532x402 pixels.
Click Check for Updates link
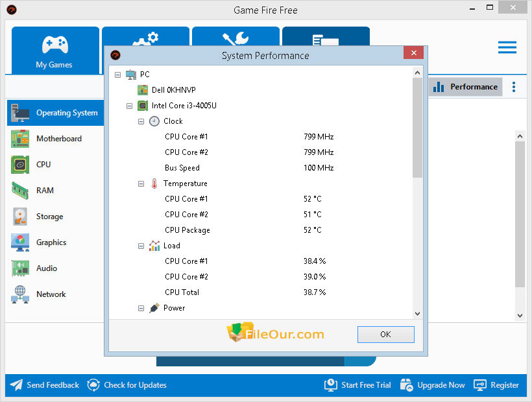point(136,385)
